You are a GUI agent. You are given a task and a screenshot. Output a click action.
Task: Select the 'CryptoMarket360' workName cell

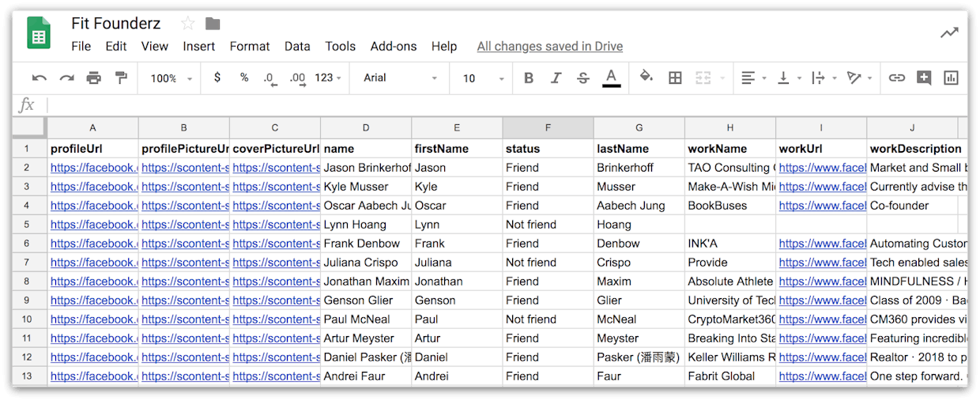730,320
